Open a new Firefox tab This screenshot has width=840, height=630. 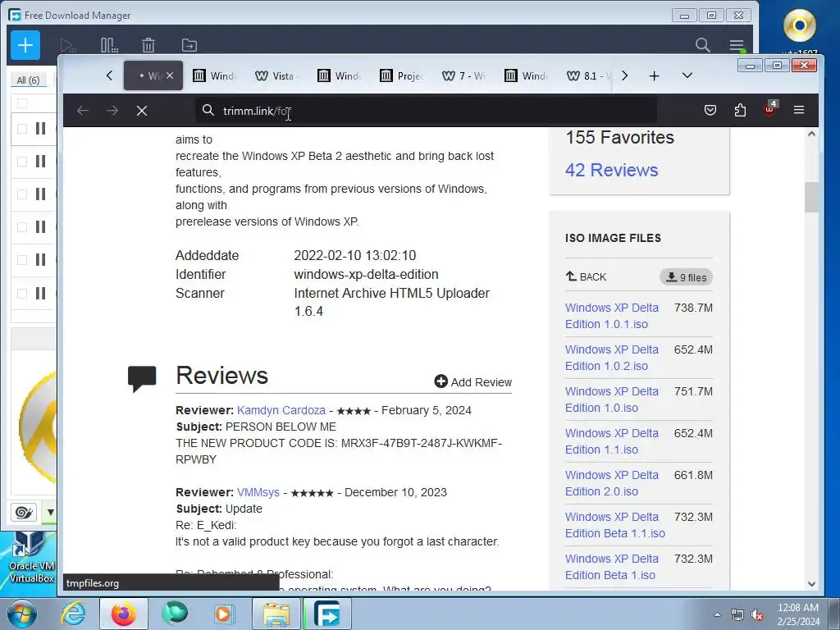654,76
